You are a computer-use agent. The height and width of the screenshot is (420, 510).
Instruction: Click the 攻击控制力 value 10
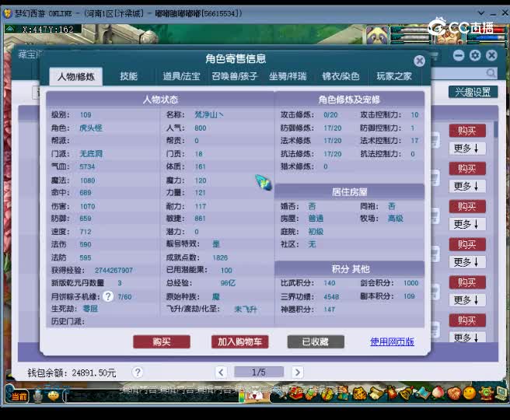pyautogui.click(x=414, y=115)
